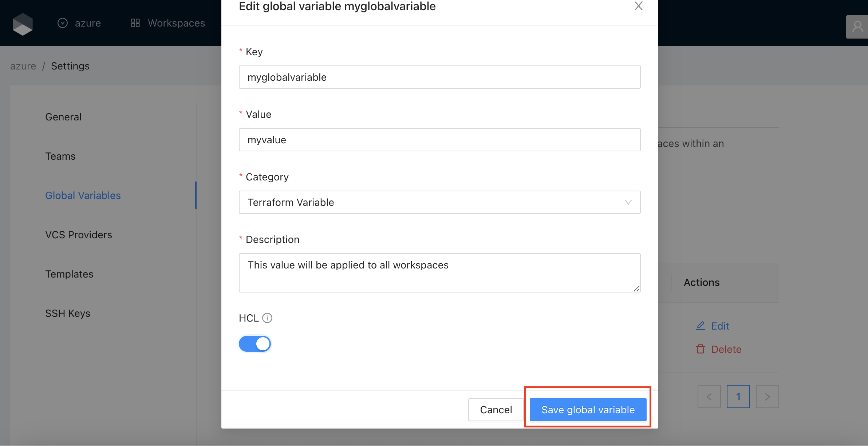
Task: Select page 1 in pagination
Action: point(738,397)
